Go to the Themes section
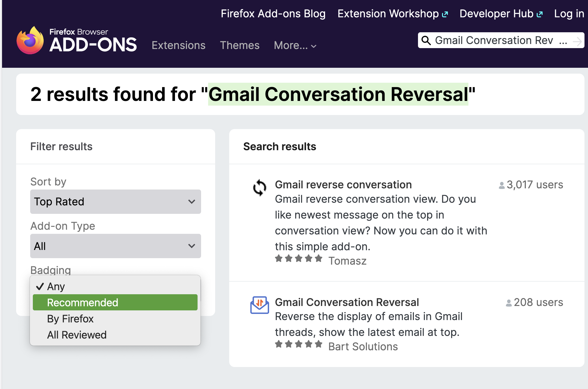588x389 pixels. (x=239, y=45)
